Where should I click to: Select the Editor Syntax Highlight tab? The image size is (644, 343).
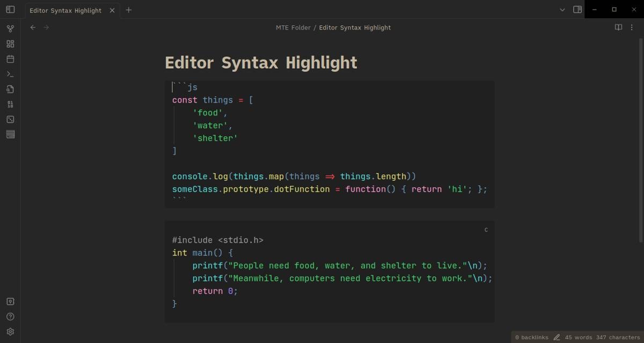point(65,10)
